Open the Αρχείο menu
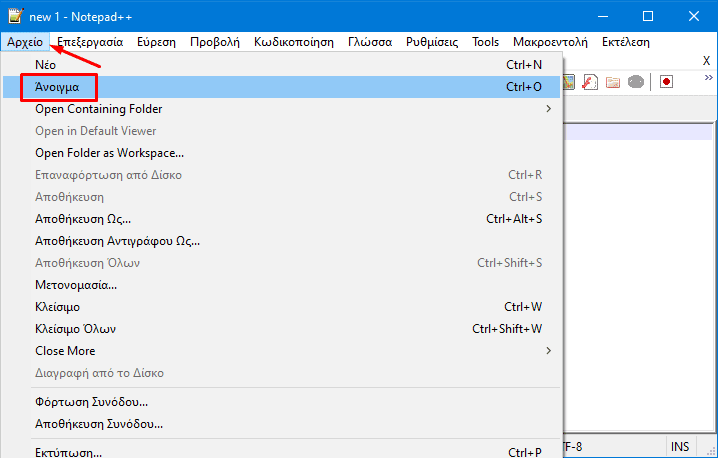718x458 pixels. coord(25,42)
